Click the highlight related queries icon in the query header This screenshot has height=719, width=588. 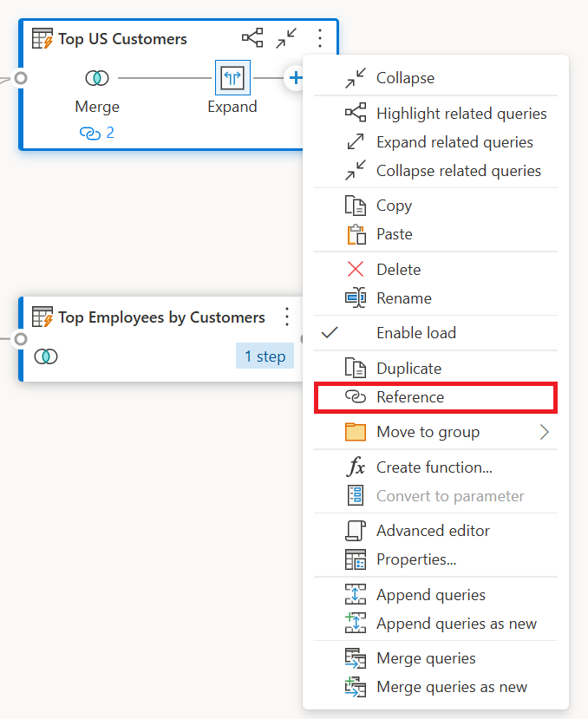252,38
